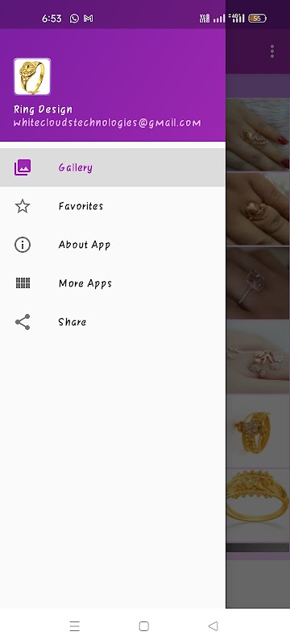
Task: Open recent apps navigation button
Action: pos(74,626)
